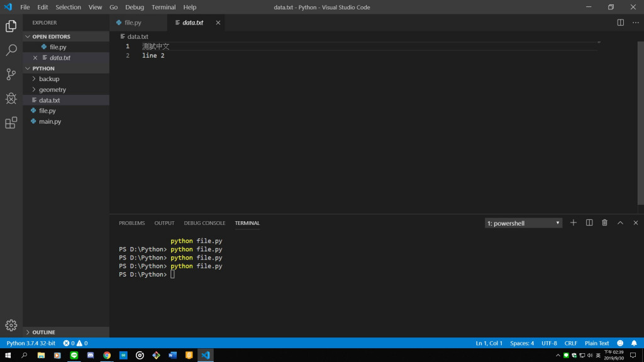Click the VS Code icon in taskbar
Screen dimensions: 644x362
point(206,356)
